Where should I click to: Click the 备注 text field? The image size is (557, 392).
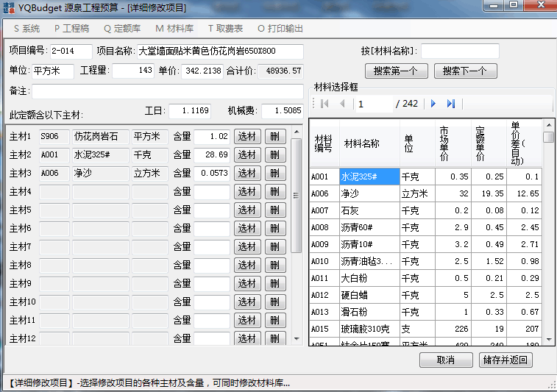(x=167, y=91)
